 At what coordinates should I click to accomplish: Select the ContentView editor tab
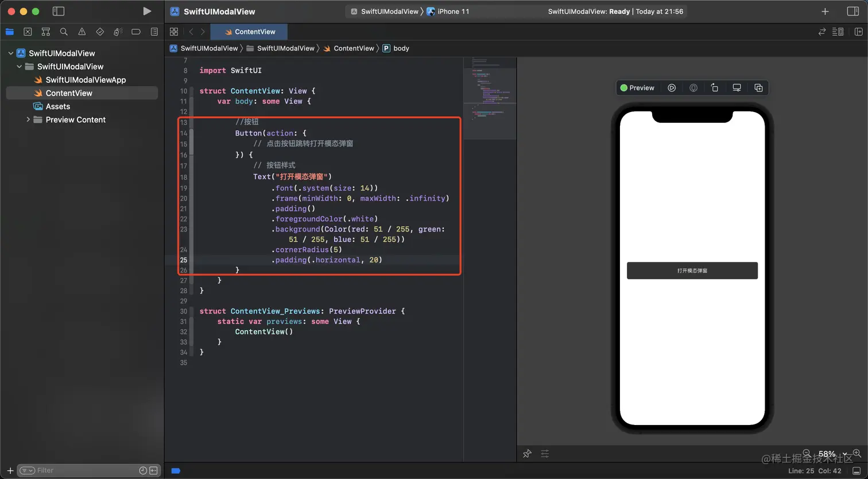tap(249, 32)
